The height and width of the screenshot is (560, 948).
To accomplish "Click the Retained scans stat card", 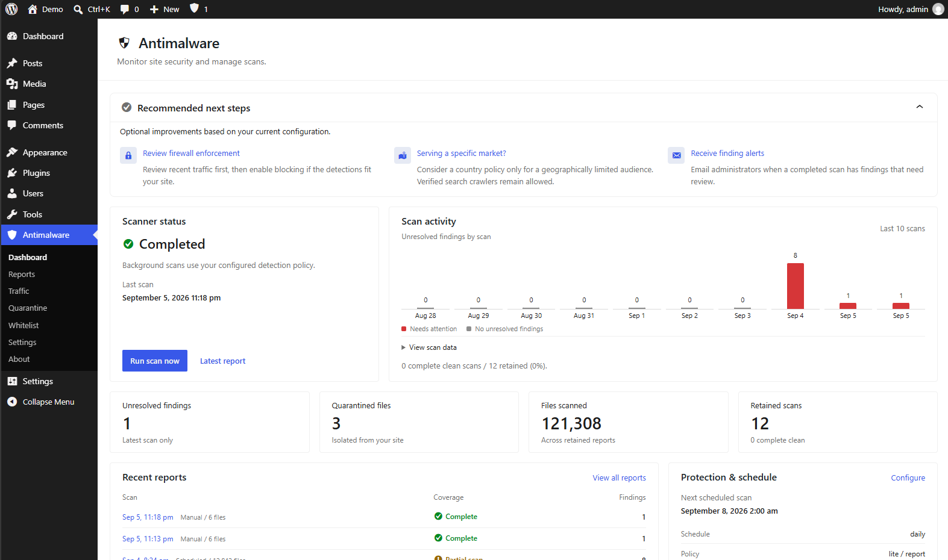I will click(838, 422).
